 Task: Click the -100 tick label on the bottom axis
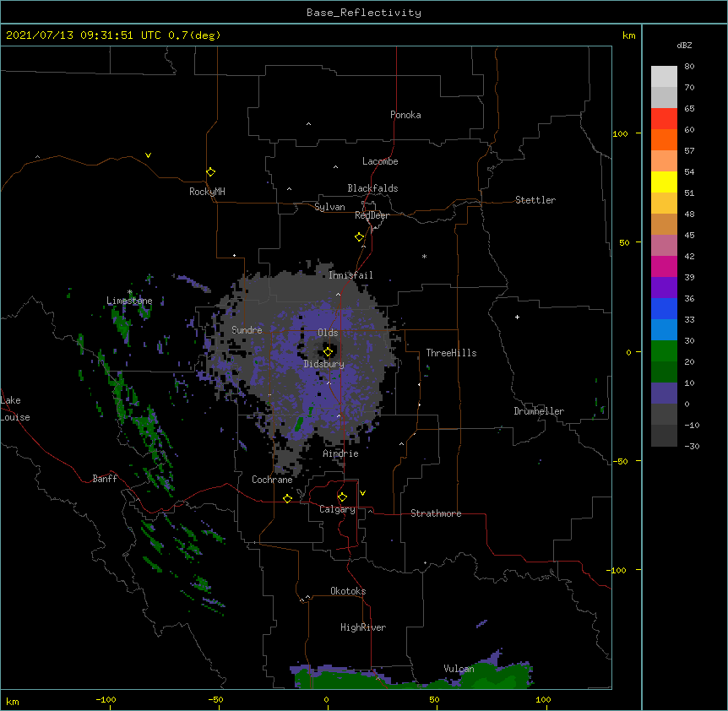106,699
